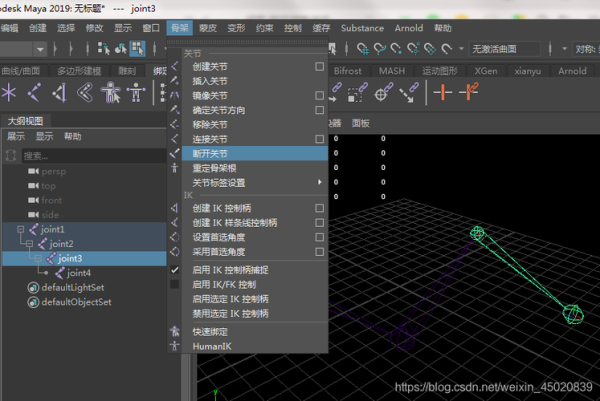Viewport: 600px width, 401px height.
Task: Select defaultLightSet in the Outliner
Action: tap(73, 287)
